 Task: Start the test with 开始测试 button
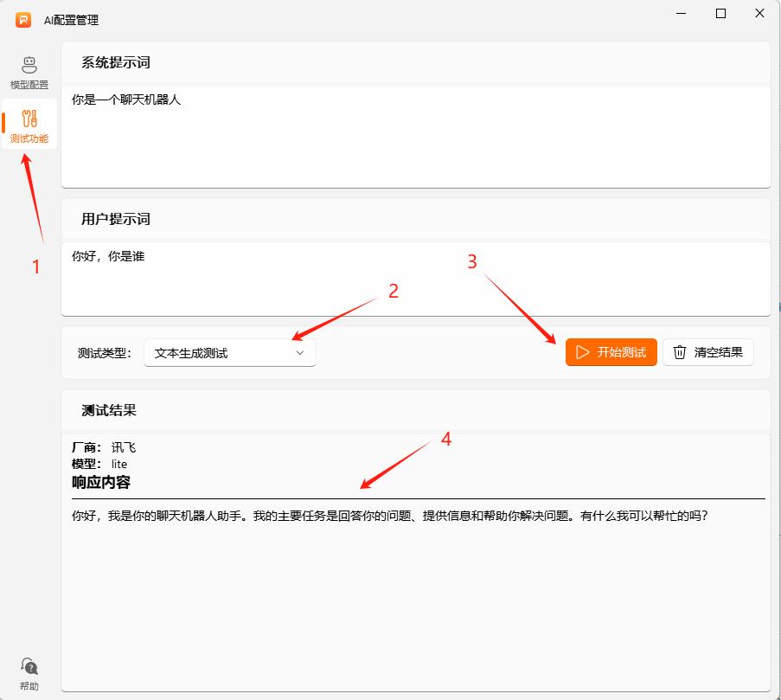pos(611,352)
